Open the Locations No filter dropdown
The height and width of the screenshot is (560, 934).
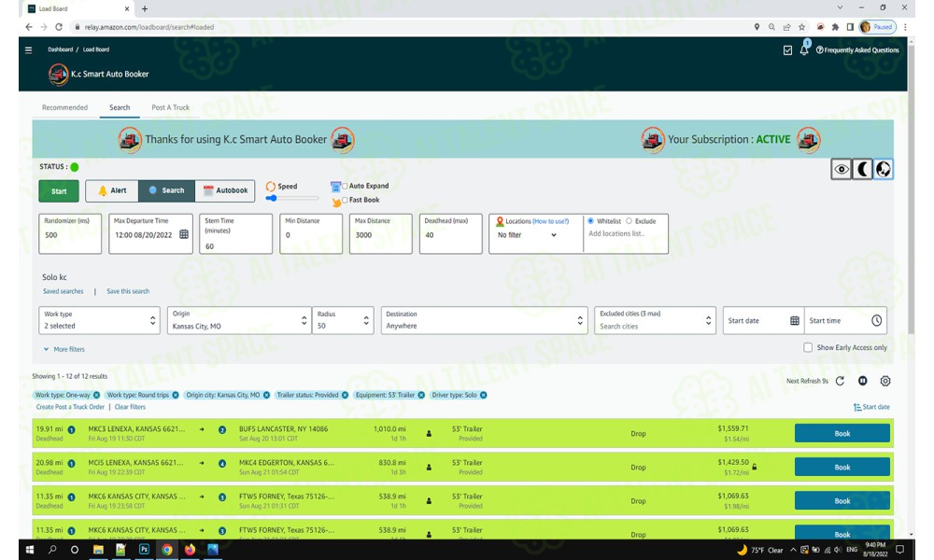tap(527, 235)
